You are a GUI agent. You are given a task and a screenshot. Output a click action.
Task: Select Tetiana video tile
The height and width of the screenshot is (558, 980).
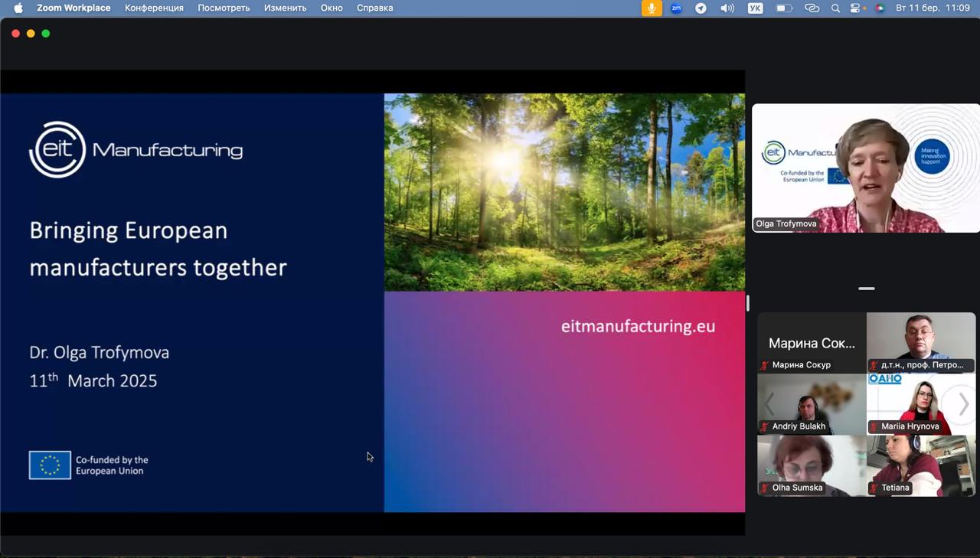coord(921,466)
